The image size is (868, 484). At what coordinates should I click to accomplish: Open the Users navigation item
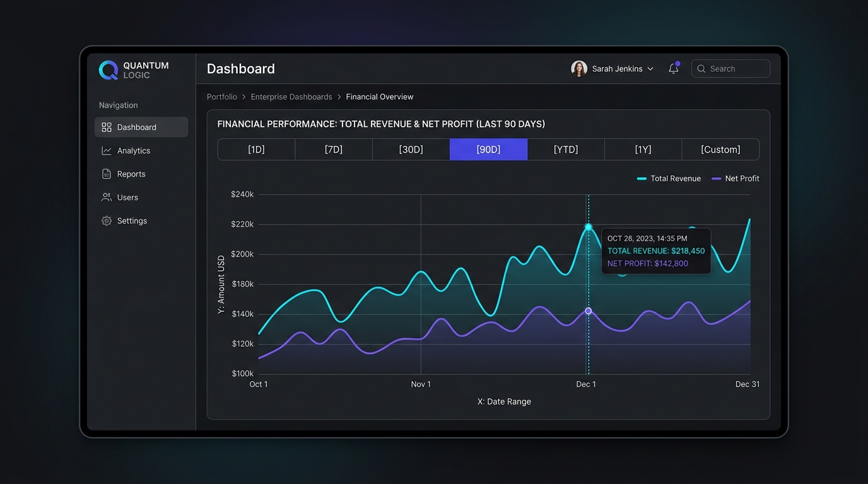[x=141, y=197]
